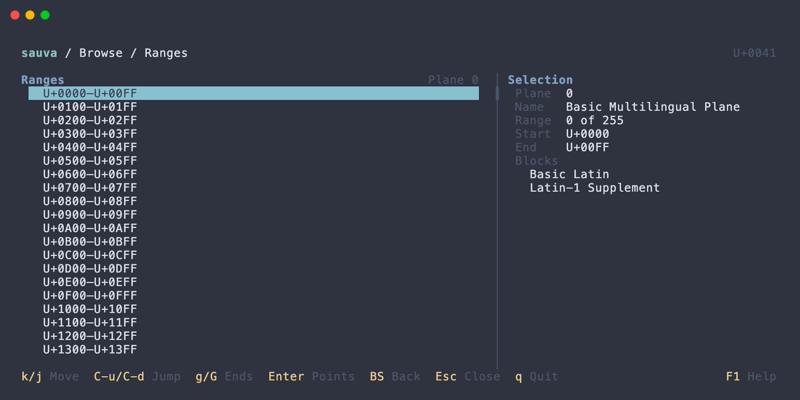Click the C-u/C-d Jump hint
The width and height of the screenshot is (800, 400).
(137, 377)
